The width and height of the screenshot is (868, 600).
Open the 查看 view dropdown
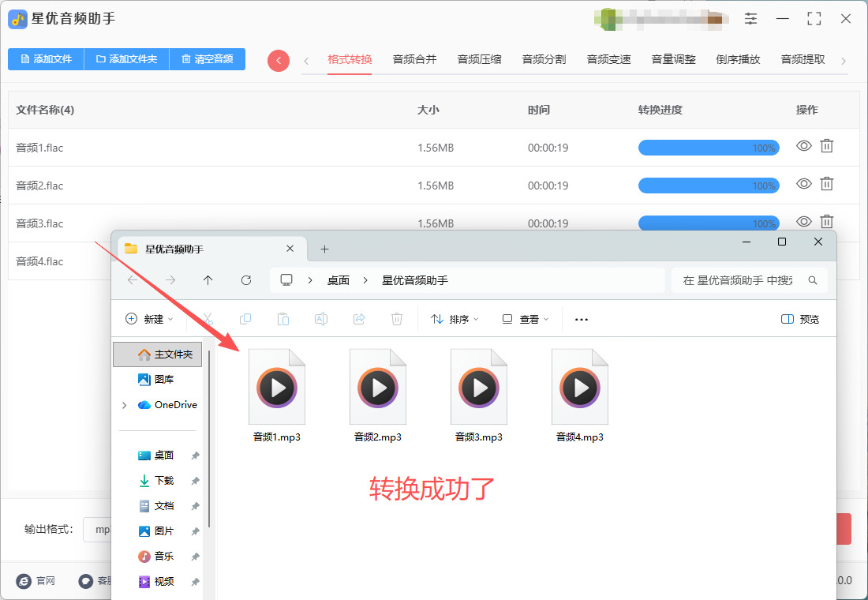click(x=526, y=320)
